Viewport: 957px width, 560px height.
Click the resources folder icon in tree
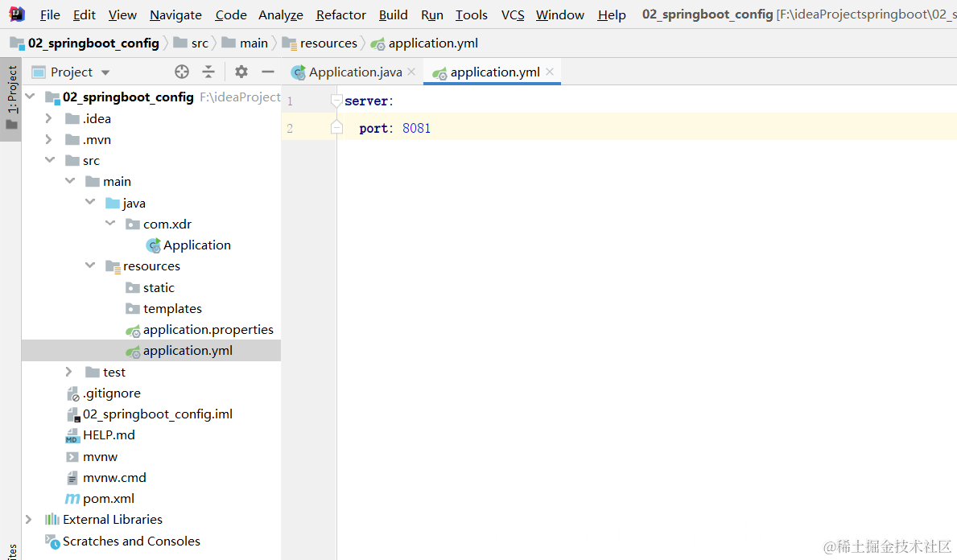113,266
